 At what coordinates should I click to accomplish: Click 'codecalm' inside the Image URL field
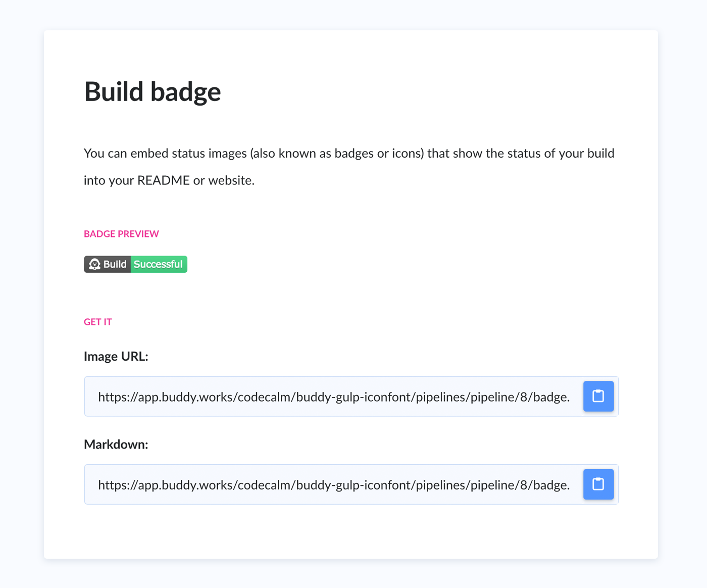click(x=265, y=397)
